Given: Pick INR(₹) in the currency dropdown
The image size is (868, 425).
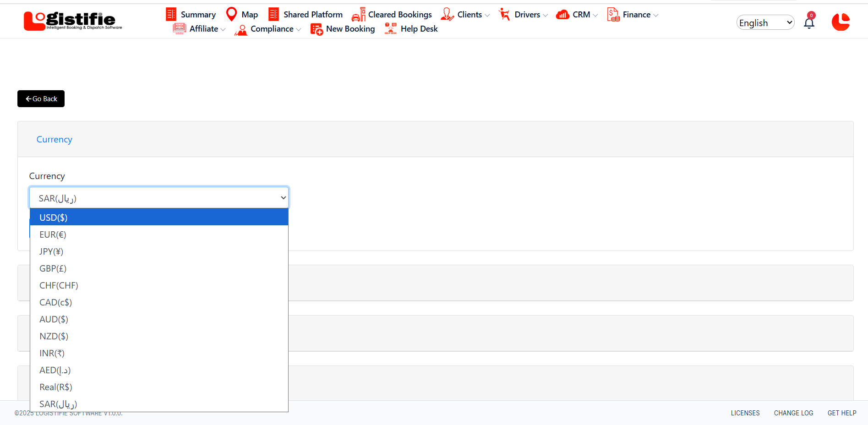Looking at the screenshot, I should coord(52,353).
